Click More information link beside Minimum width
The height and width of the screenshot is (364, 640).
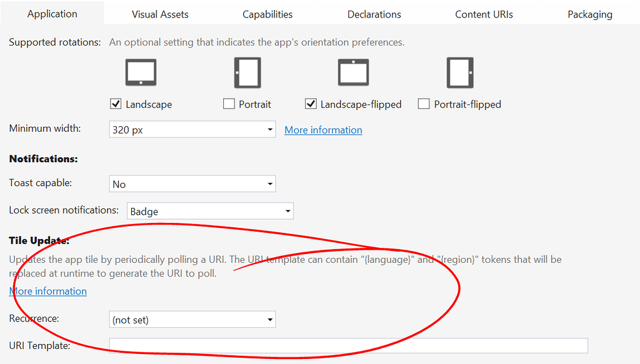click(x=323, y=130)
